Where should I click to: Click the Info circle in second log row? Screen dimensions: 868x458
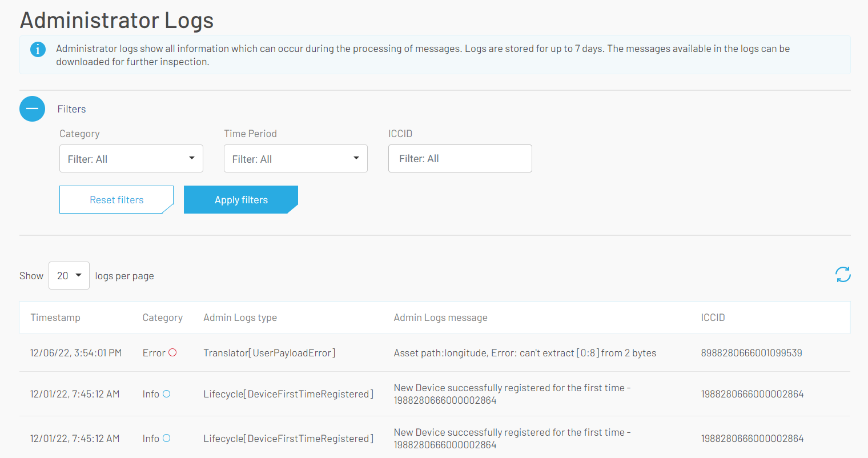167,394
